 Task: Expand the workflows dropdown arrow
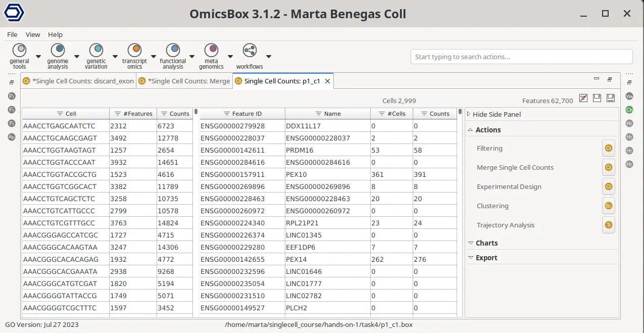pyautogui.click(x=269, y=56)
